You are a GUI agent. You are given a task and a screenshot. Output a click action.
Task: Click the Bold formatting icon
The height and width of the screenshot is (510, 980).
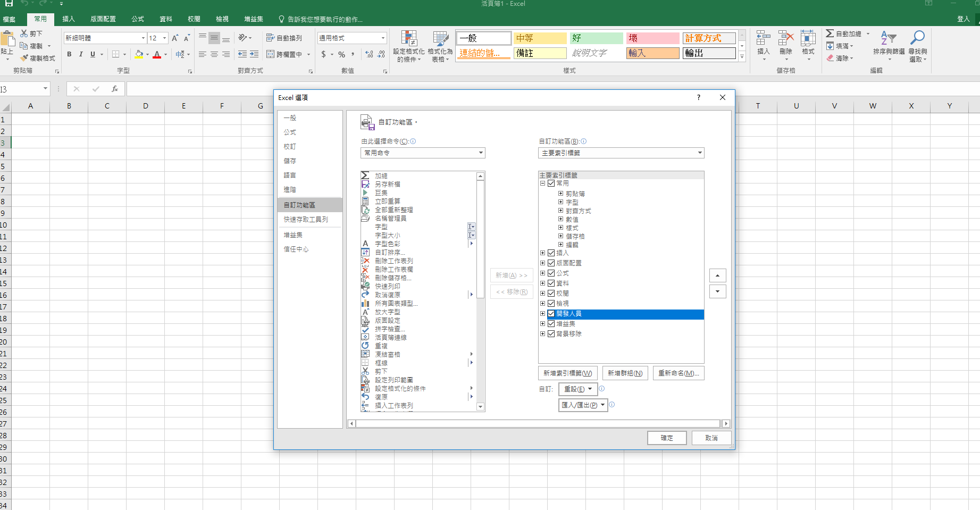(69, 54)
